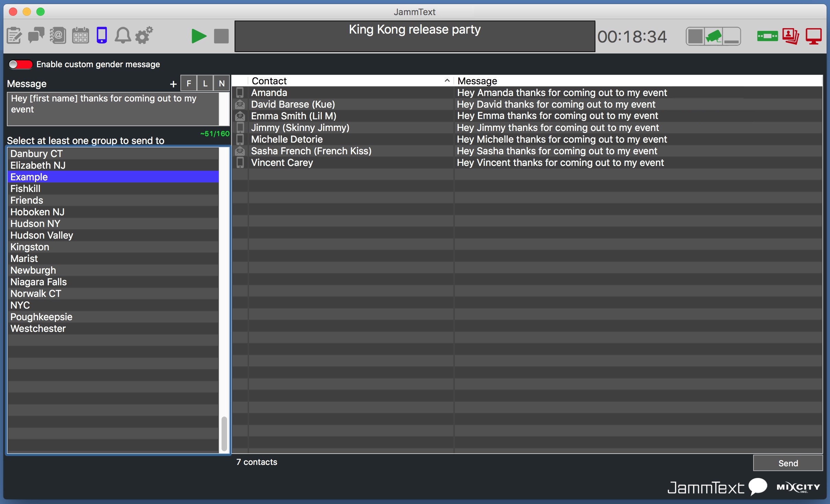
Task: Click the contact icon beside Sasha French
Action: pos(240,151)
